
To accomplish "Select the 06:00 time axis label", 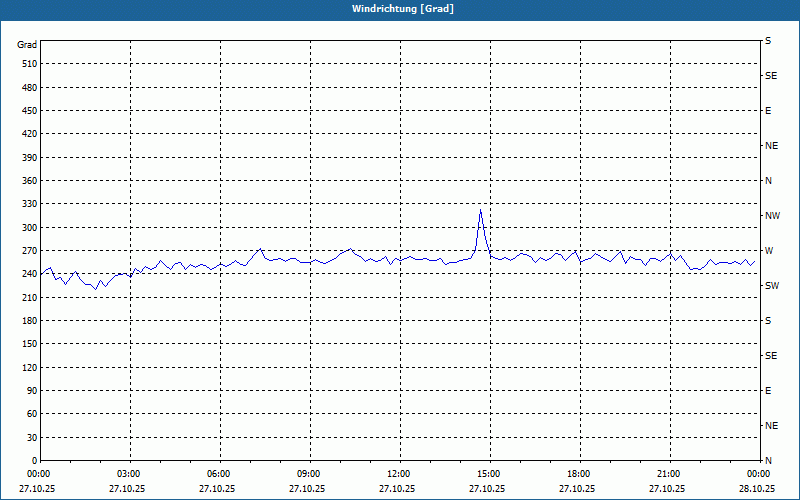I will click(218, 474).
